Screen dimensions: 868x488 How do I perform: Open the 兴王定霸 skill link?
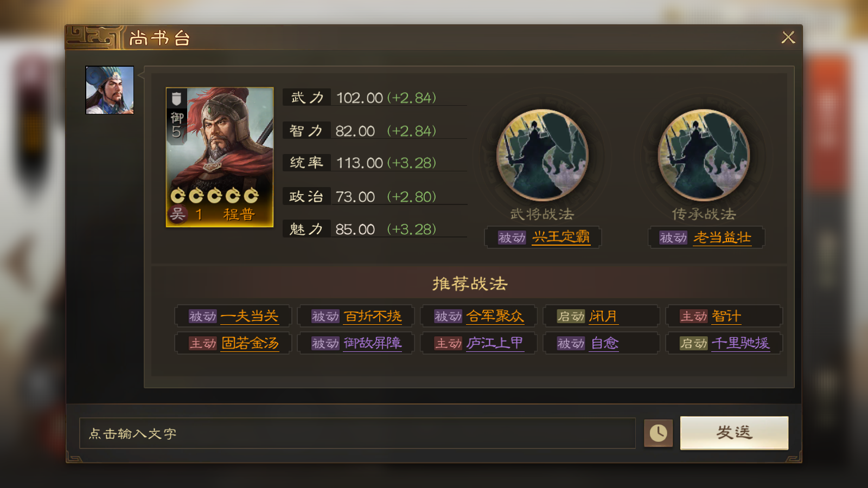coord(561,237)
